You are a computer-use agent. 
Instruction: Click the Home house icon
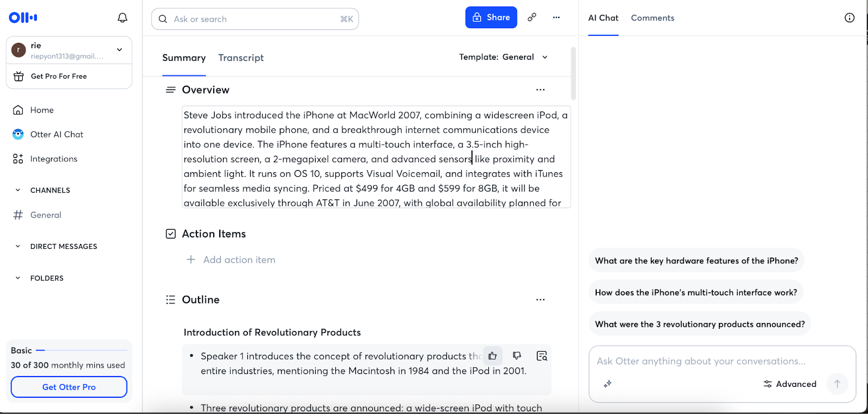tap(18, 110)
